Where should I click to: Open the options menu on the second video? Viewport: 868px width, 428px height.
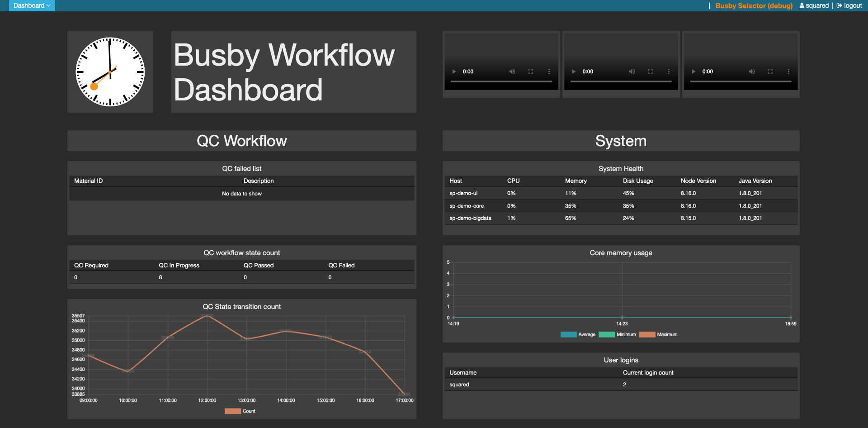click(669, 71)
